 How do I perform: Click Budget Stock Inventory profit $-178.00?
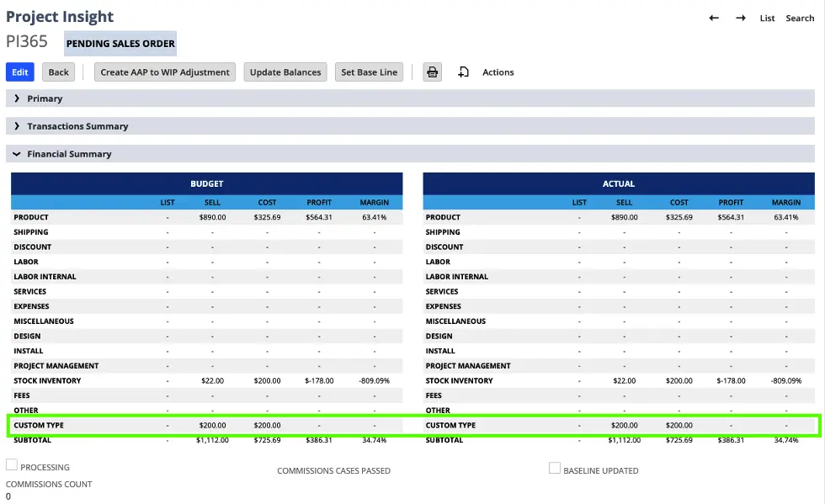319,381
